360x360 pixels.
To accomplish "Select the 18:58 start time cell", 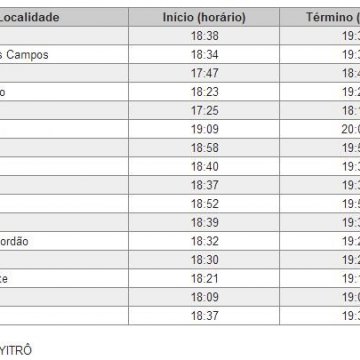I will click(204, 148).
